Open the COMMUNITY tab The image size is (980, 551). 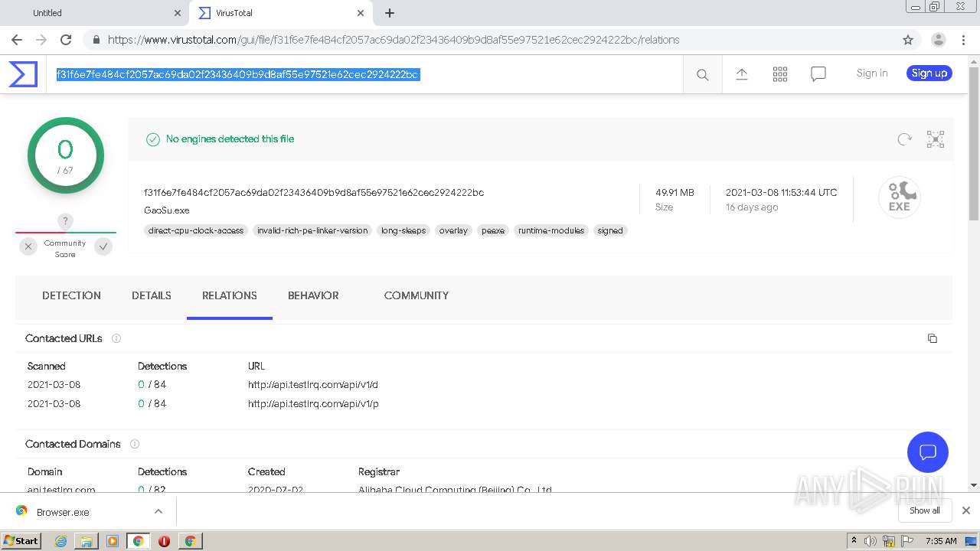click(416, 295)
